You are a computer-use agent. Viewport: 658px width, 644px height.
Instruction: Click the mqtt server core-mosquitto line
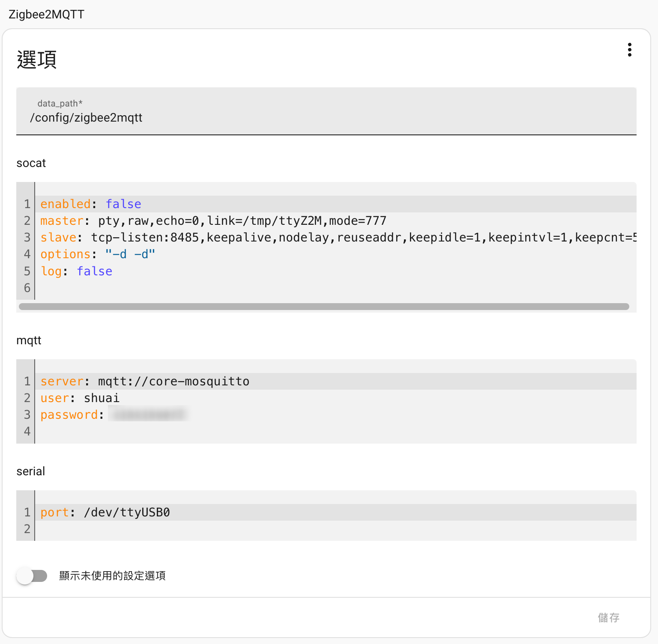[335, 381]
